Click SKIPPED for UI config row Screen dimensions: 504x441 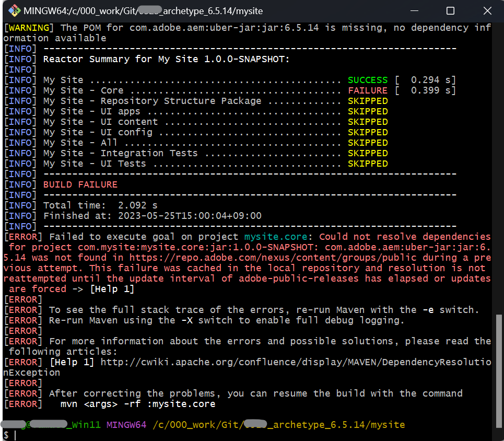coord(368,132)
